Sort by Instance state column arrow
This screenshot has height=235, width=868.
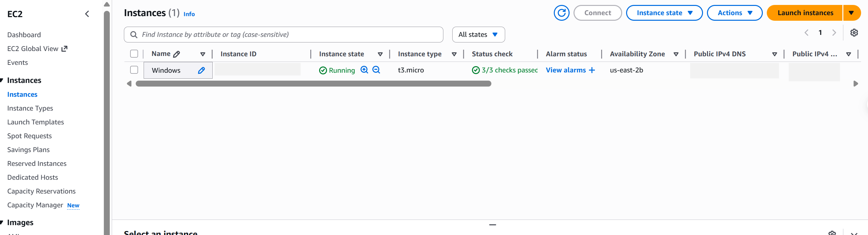point(380,54)
